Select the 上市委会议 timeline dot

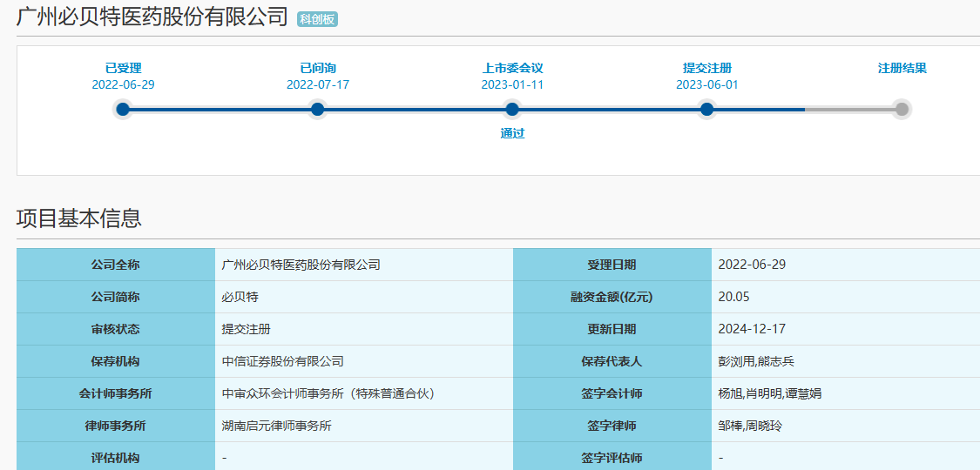(512, 110)
